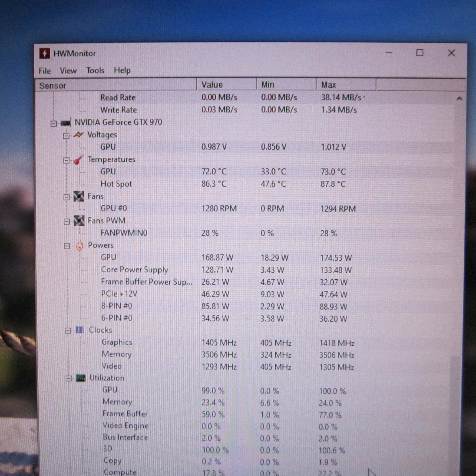The image size is (476, 476).
Task: Click the Temperatures category label
Action: [x=111, y=159]
